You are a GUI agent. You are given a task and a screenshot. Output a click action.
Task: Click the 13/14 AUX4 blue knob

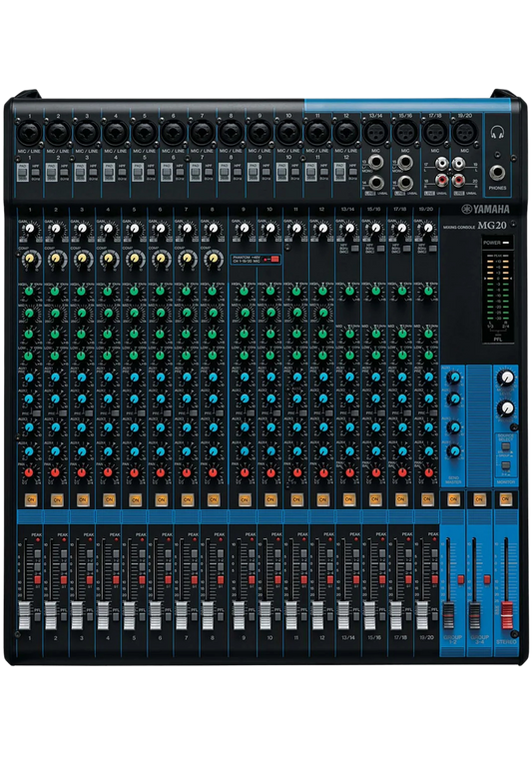(348, 450)
